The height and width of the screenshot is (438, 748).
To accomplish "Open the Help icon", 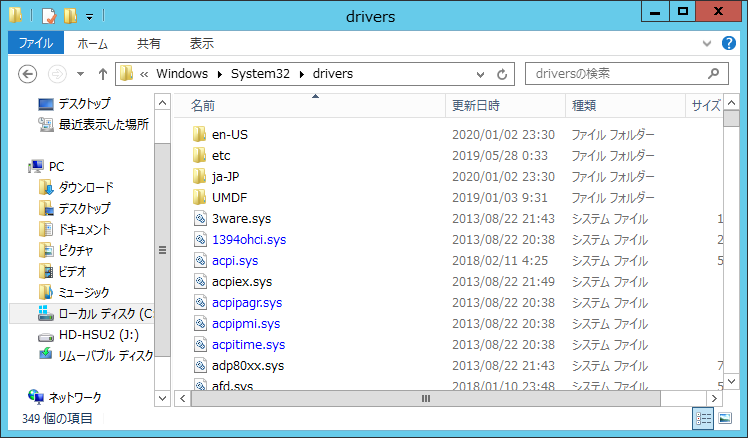I will (x=728, y=43).
